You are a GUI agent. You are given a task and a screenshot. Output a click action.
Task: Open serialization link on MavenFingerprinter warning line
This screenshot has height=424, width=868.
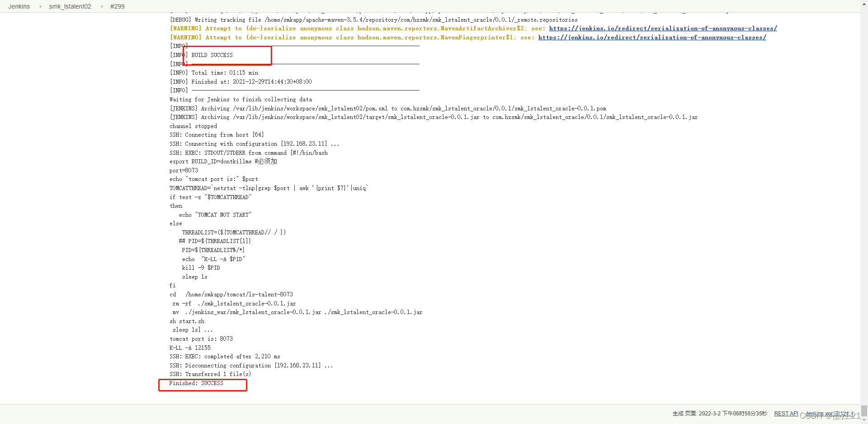(x=652, y=38)
